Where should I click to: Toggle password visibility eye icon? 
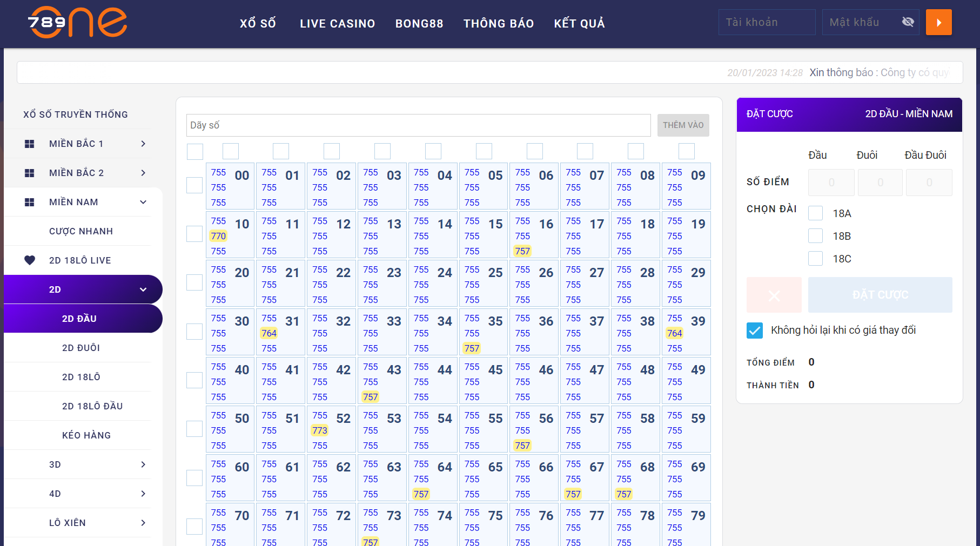908,22
